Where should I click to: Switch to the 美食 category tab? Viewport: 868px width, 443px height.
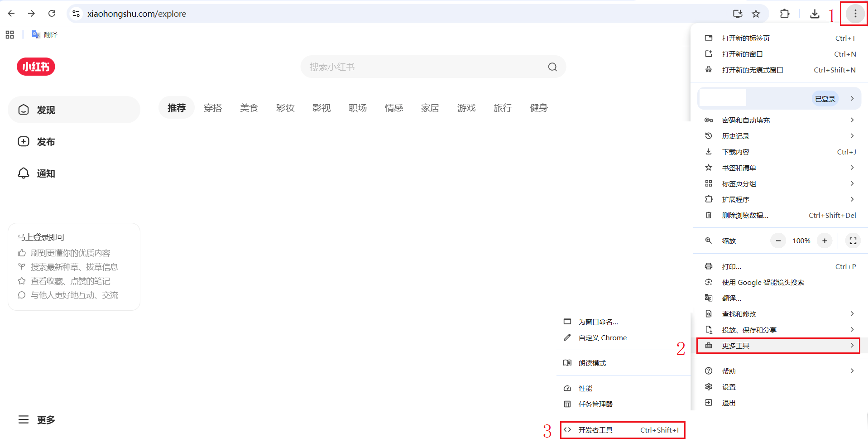coord(249,108)
